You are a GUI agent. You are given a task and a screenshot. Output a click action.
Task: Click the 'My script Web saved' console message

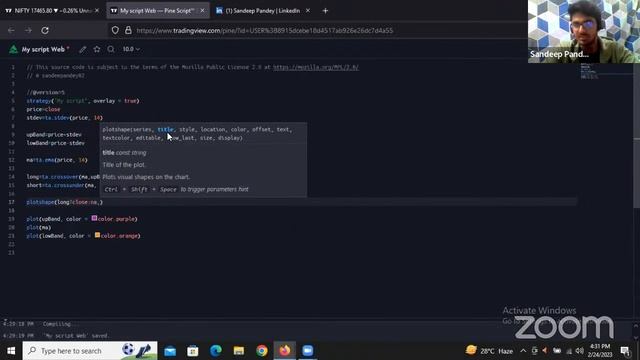(76, 336)
